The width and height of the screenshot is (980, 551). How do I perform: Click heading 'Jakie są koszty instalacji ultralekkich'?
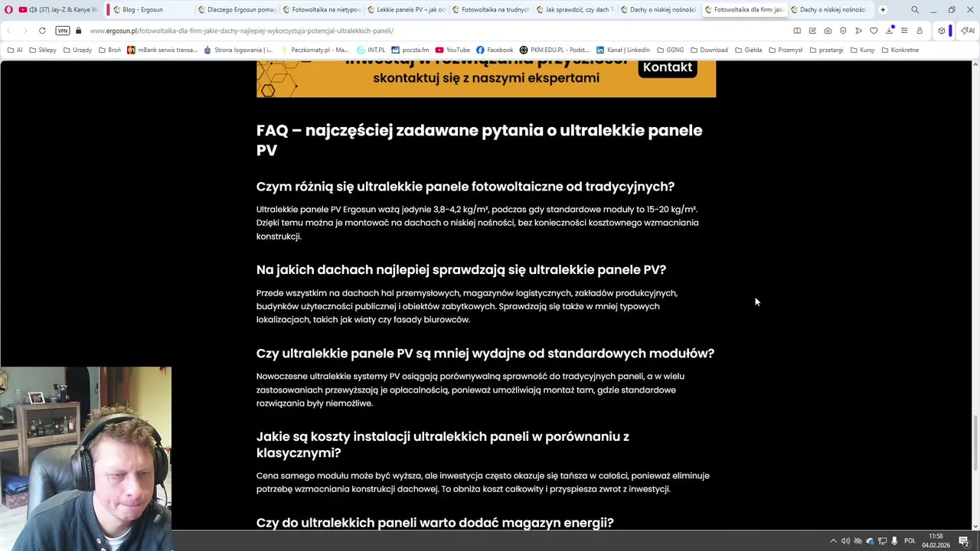click(x=443, y=445)
